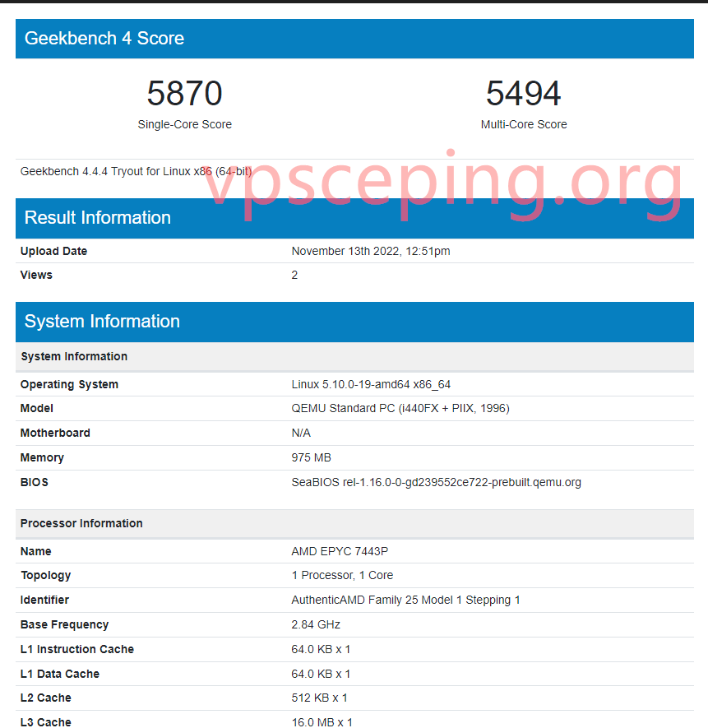Click the multi-core score value 5494

point(523,93)
